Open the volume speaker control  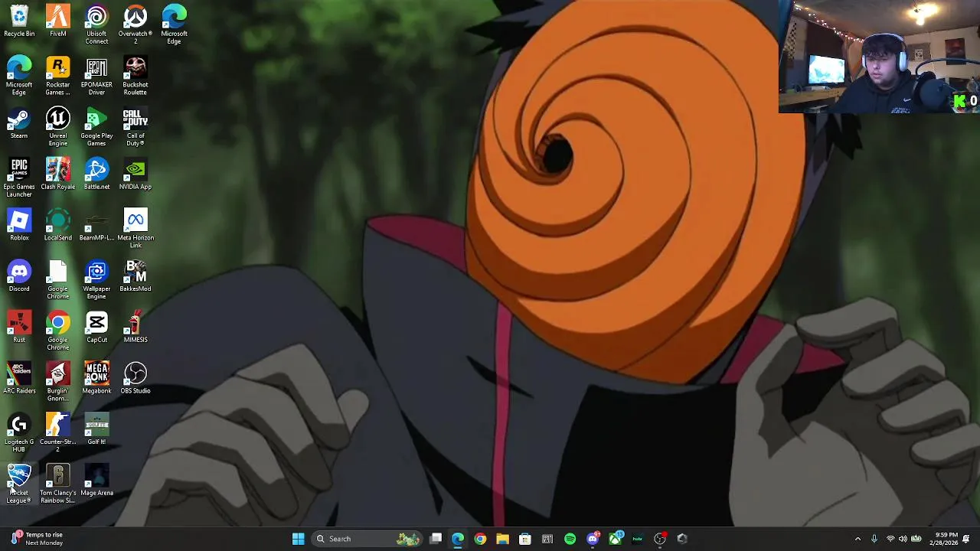(x=903, y=539)
